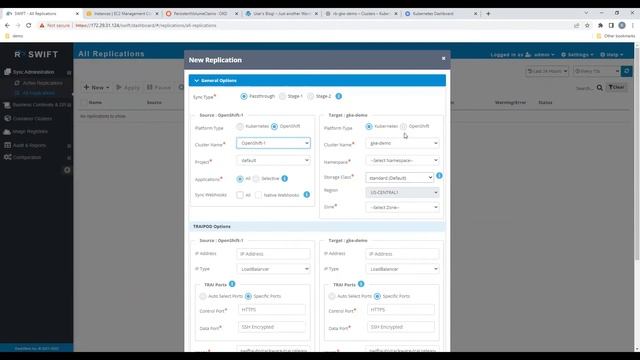Close the New Replication dialog
The image size is (640, 360).
(443, 58)
